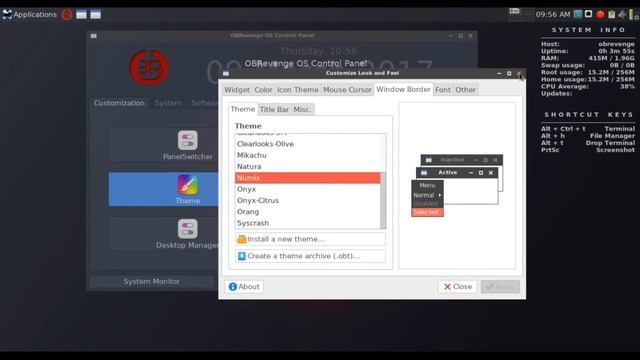The image size is (640, 360).
Task: Close the OBRevenge OS Control Panel window
Action: click(x=471, y=36)
